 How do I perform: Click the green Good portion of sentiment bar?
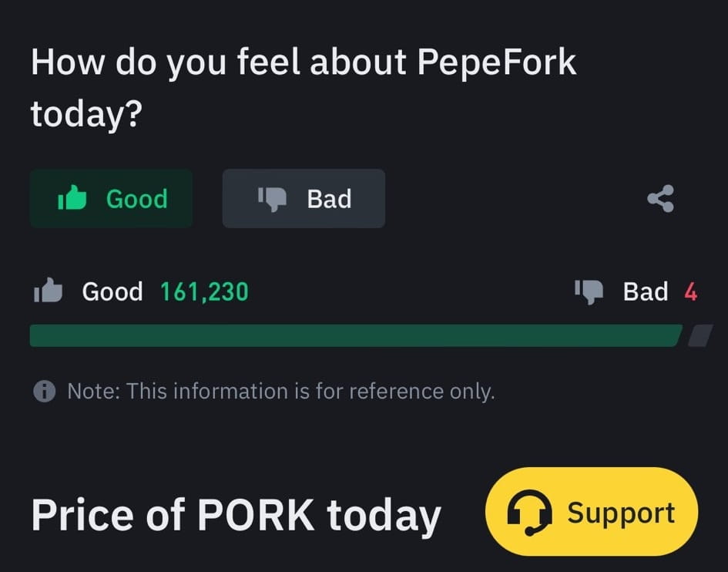click(x=354, y=336)
